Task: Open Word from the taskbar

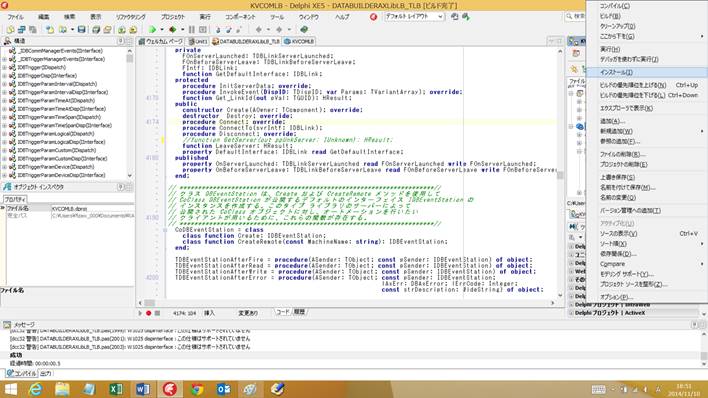Action: tap(143, 389)
